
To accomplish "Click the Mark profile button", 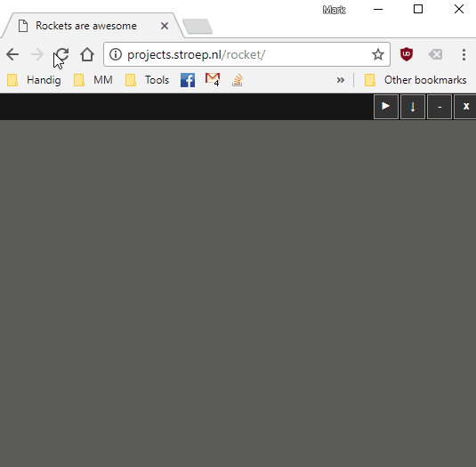I will (x=334, y=10).
